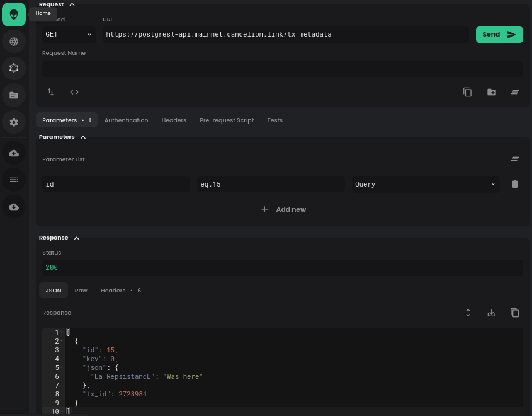Switch to the Authentication tab
532x416 pixels.
tap(126, 120)
